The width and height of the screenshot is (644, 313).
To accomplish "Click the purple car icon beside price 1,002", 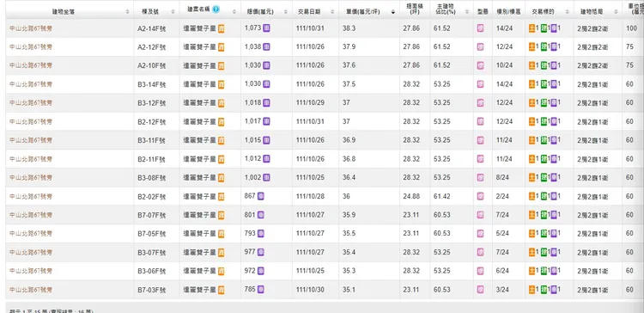I will pyautogui.click(x=266, y=177).
